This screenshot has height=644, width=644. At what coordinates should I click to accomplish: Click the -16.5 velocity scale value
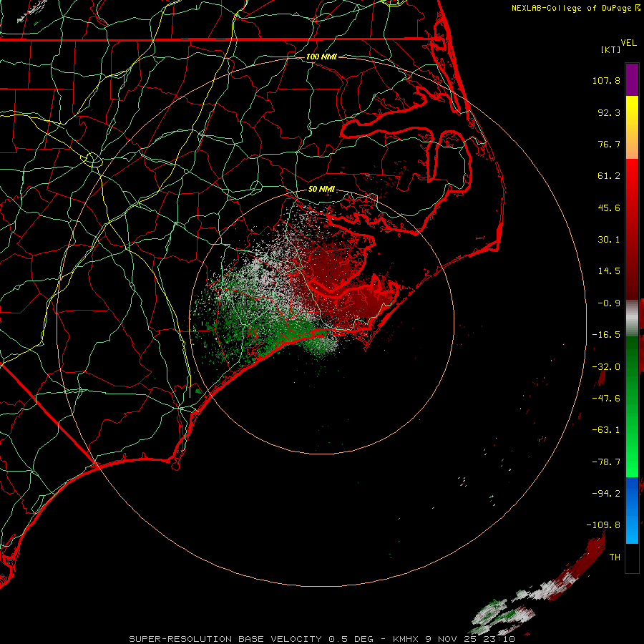(606, 335)
